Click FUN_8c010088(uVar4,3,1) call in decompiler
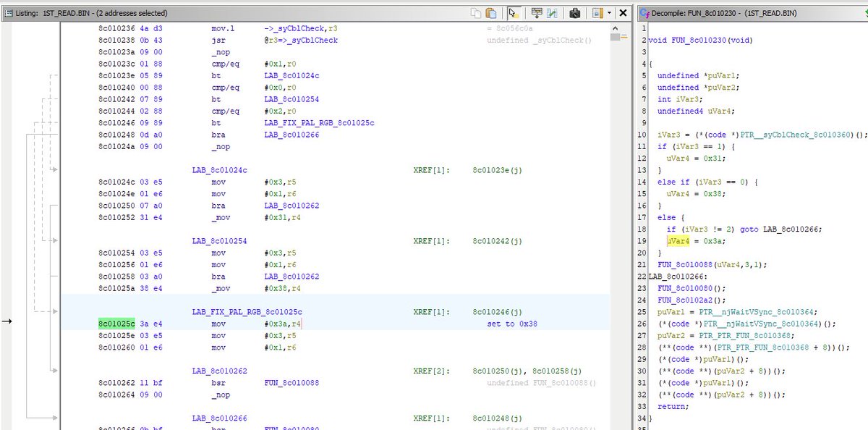868x430 pixels. click(x=712, y=265)
